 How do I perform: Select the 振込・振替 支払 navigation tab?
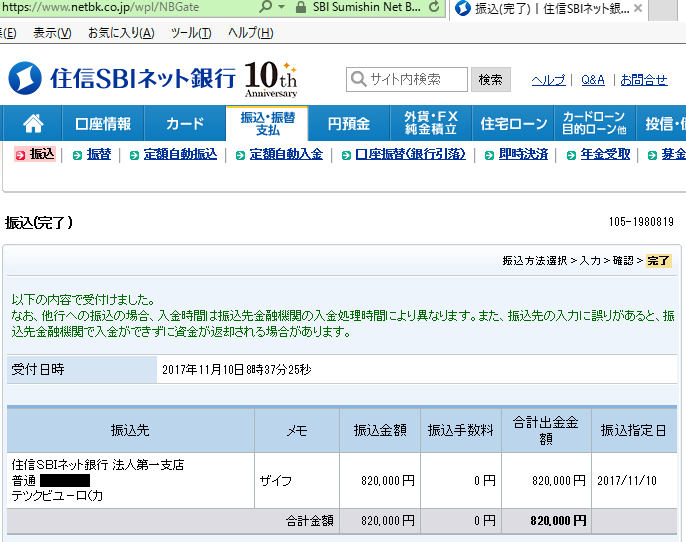pyautogui.click(x=267, y=123)
